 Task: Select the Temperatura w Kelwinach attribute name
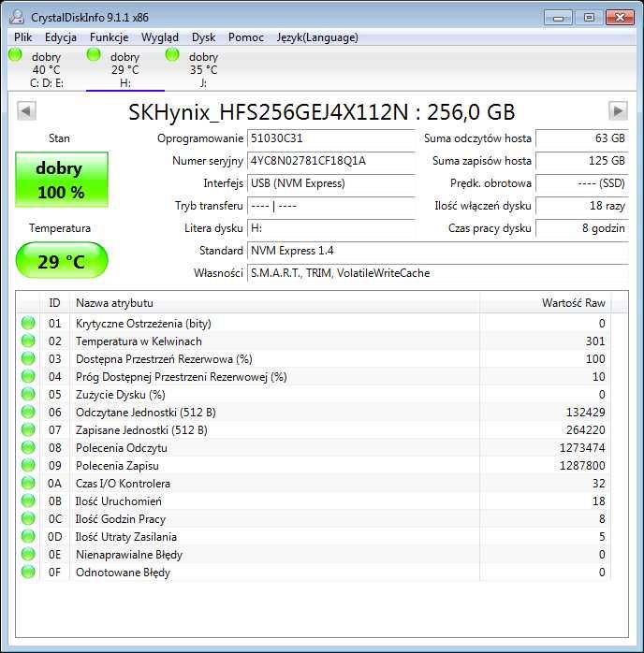point(139,341)
